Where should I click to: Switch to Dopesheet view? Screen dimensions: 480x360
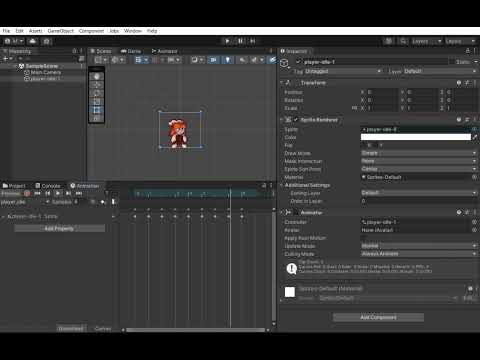point(71,329)
